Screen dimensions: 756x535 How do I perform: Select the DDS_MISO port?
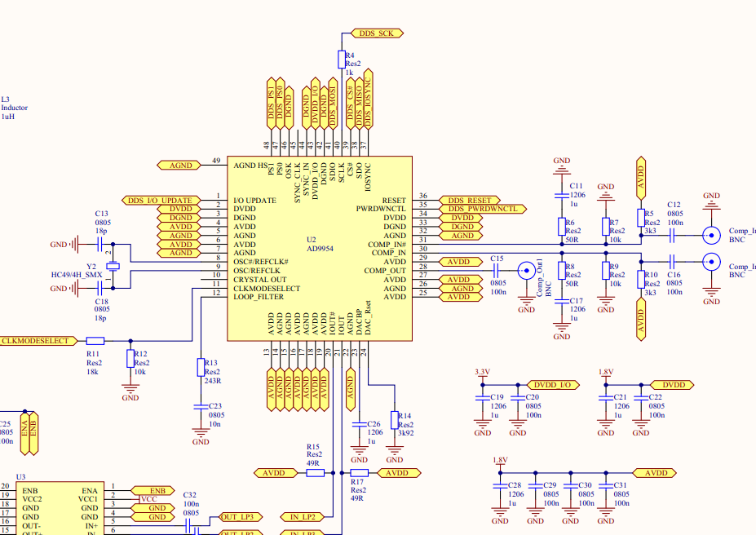pos(359,103)
